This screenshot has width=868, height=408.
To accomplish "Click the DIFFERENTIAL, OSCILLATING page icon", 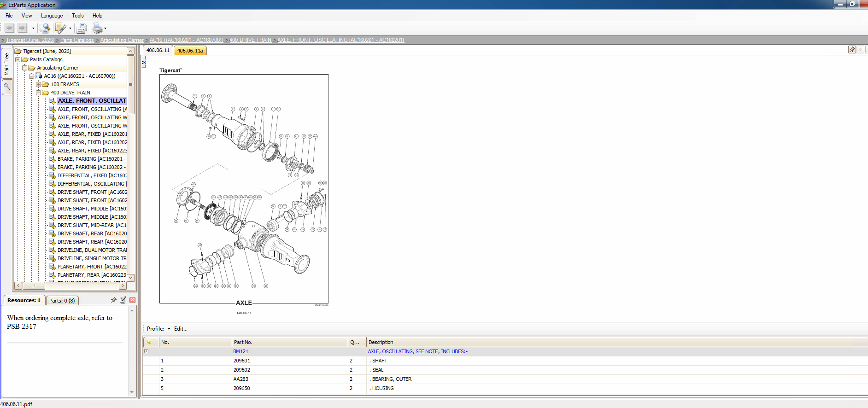I will 53,184.
